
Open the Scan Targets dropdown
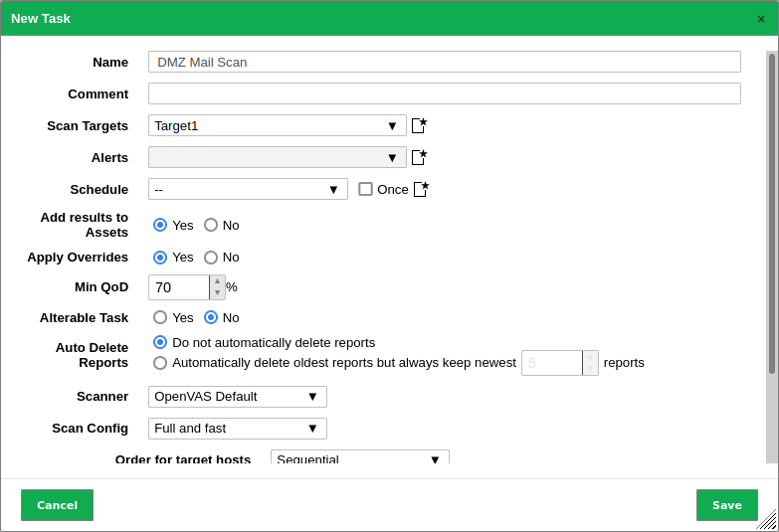click(277, 125)
